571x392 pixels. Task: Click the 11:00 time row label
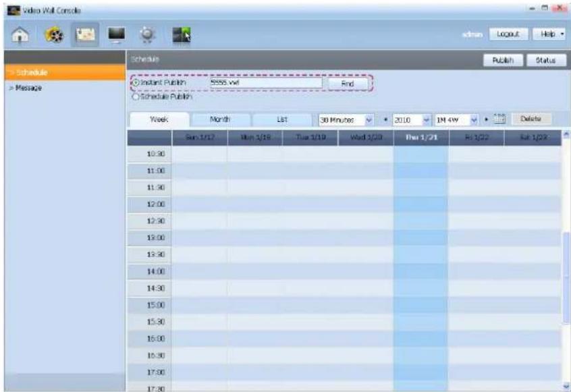tap(149, 171)
